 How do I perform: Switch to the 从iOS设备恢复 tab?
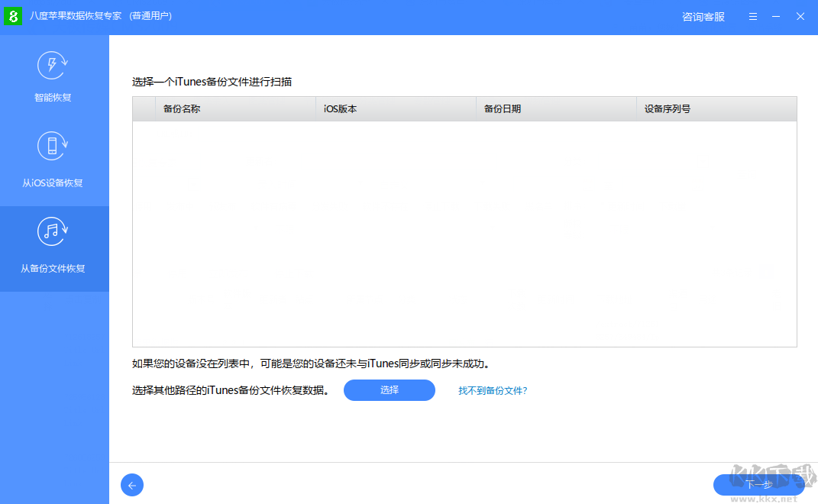(x=53, y=183)
